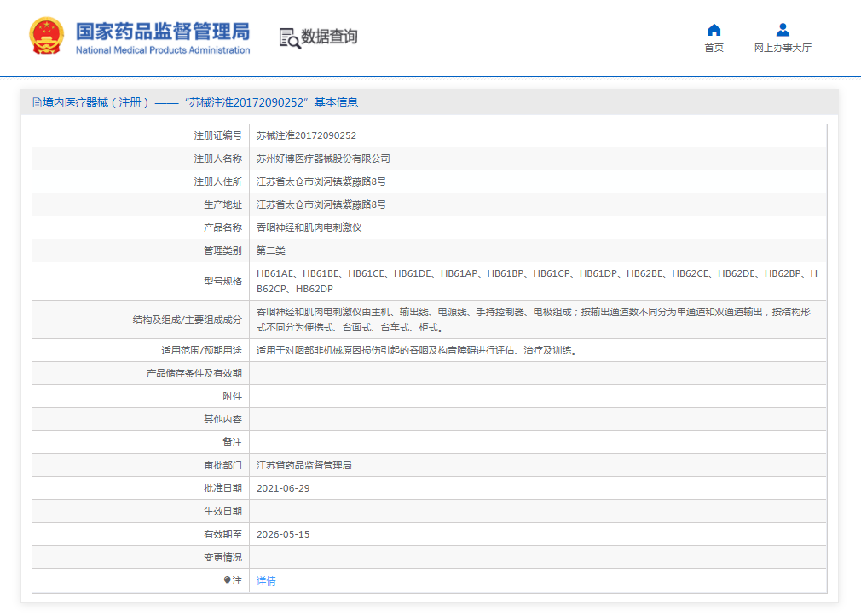
Task: Click the bullet icon beside 注
Action: [x=227, y=580]
